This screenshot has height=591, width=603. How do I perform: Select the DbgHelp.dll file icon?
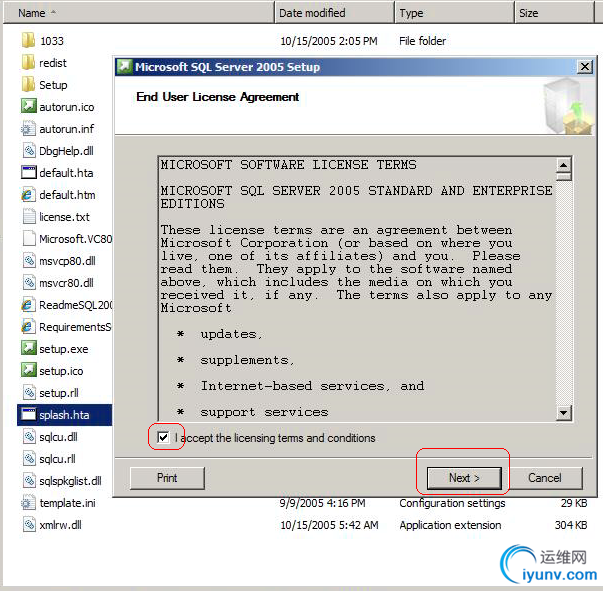[28, 151]
